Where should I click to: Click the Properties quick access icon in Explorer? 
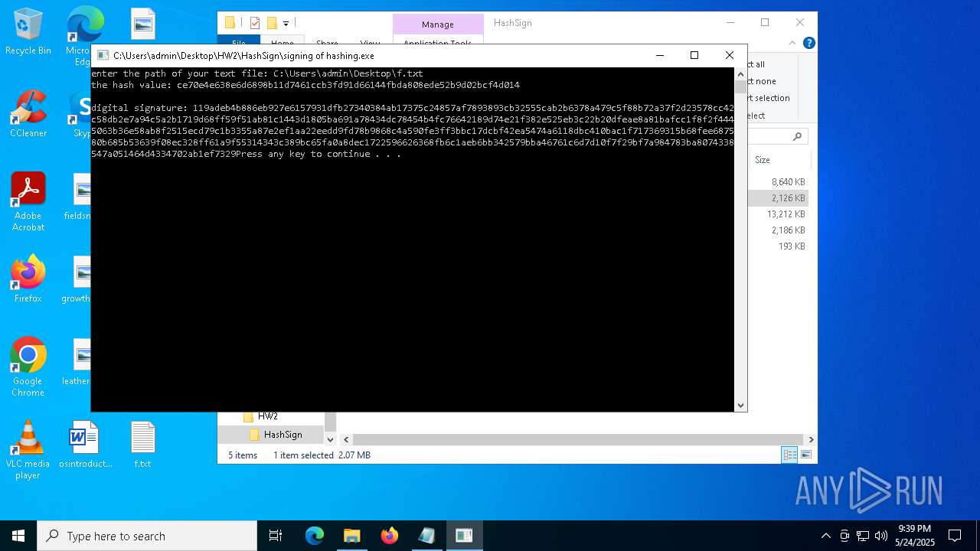255,23
